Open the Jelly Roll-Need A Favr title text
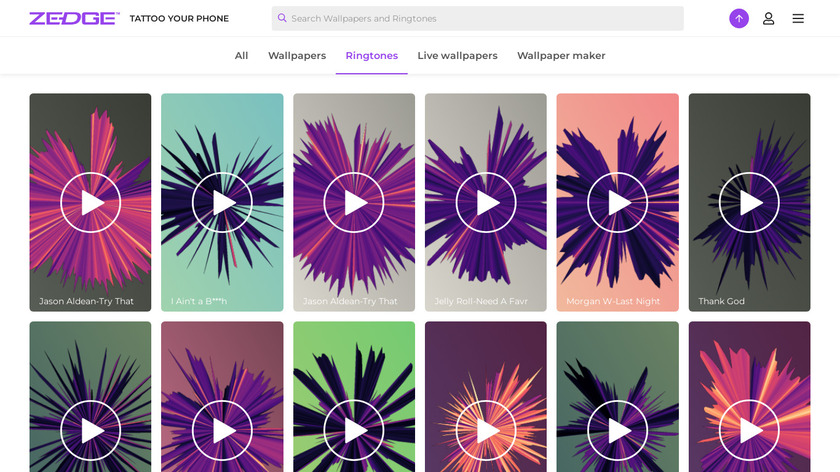 [481, 301]
